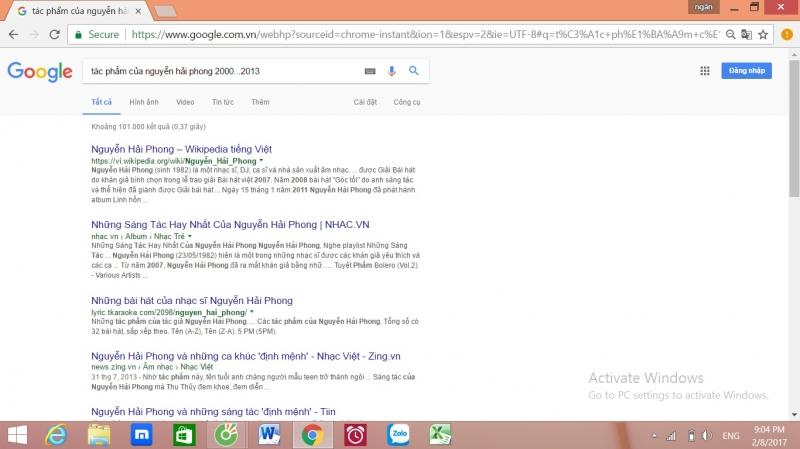This screenshot has height=449, width=800.
Task: Open 'Nguyễn Hải Phong – Wikipedia tiếng Việt' link
Action: 181,149
